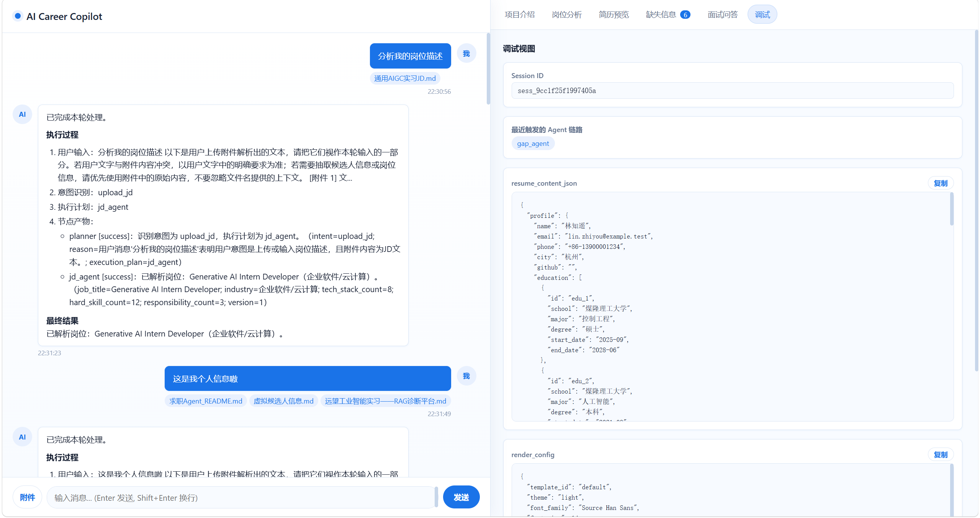Click the JSON line with phone +86-13900001234
This screenshot has width=980, height=518.
tap(579, 247)
